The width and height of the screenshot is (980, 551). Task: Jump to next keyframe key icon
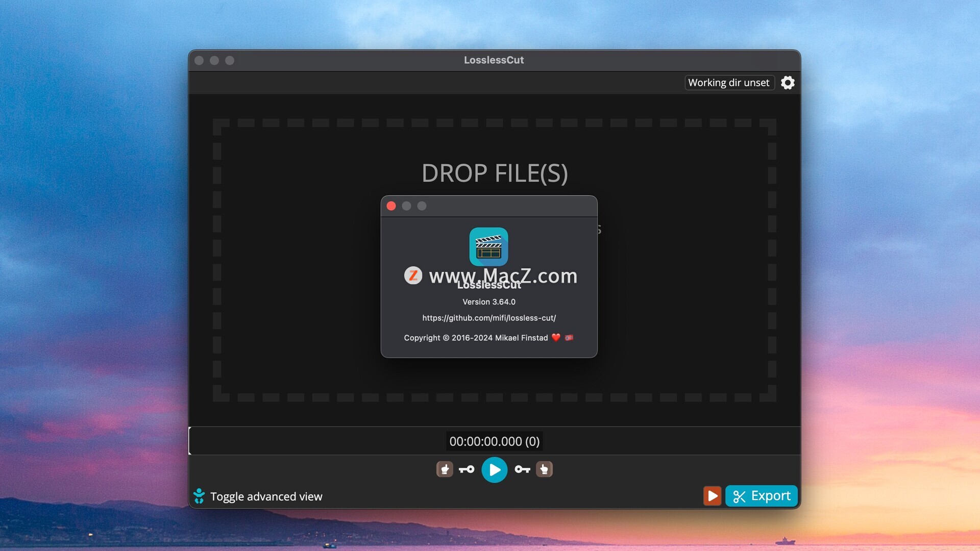(522, 469)
